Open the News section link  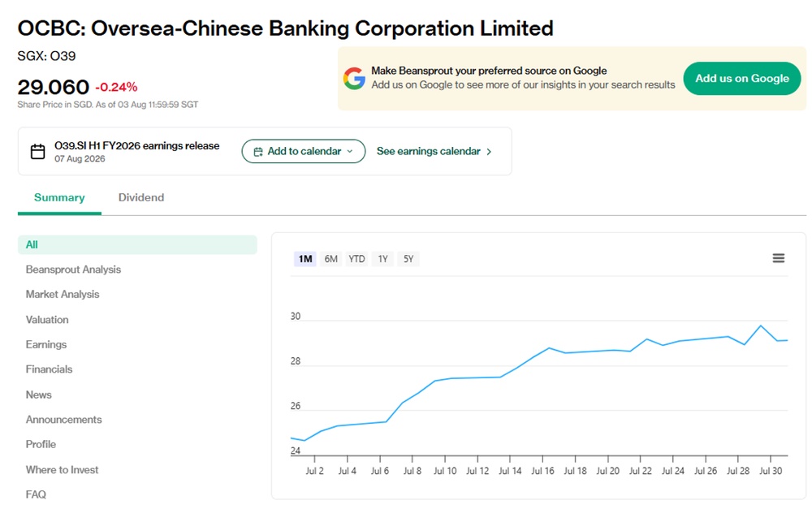39,395
